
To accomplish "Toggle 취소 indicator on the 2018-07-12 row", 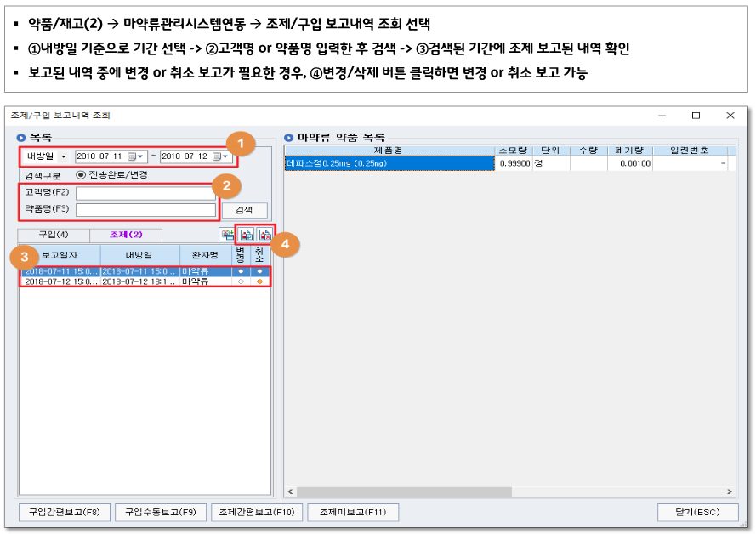I will coord(259,281).
